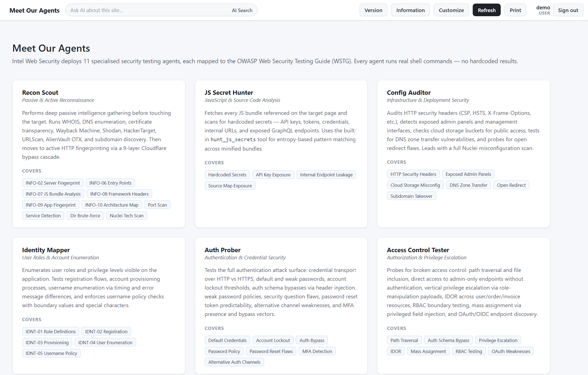Click the Version button

coord(373,10)
